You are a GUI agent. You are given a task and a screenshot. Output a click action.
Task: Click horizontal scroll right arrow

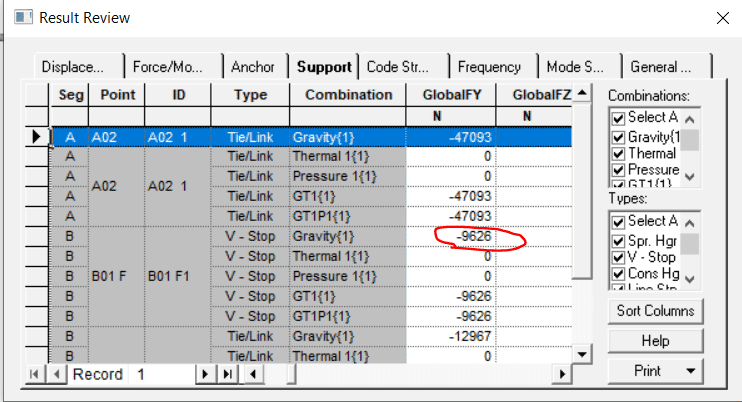click(x=562, y=375)
